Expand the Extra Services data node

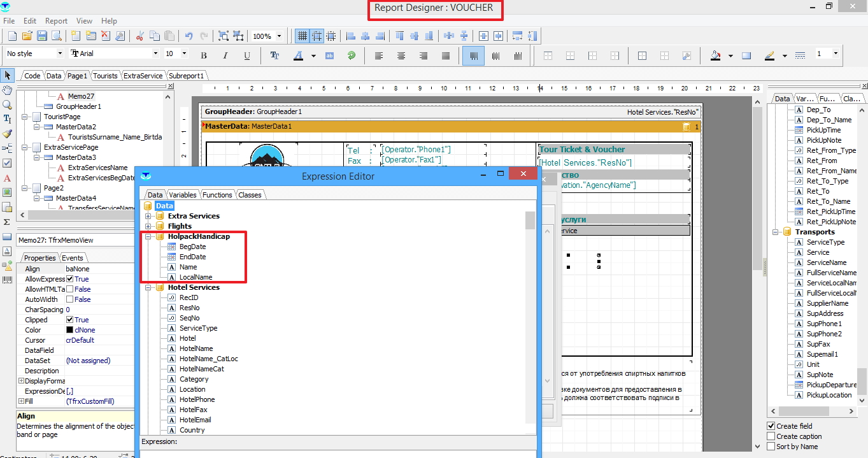pyautogui.click(x=148, y=216)
